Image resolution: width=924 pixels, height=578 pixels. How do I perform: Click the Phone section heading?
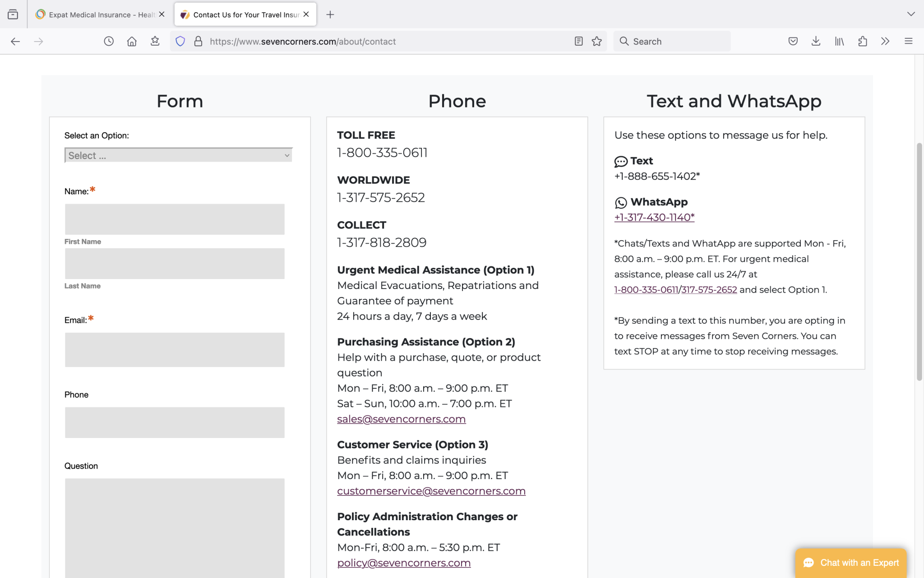(457, 101)
